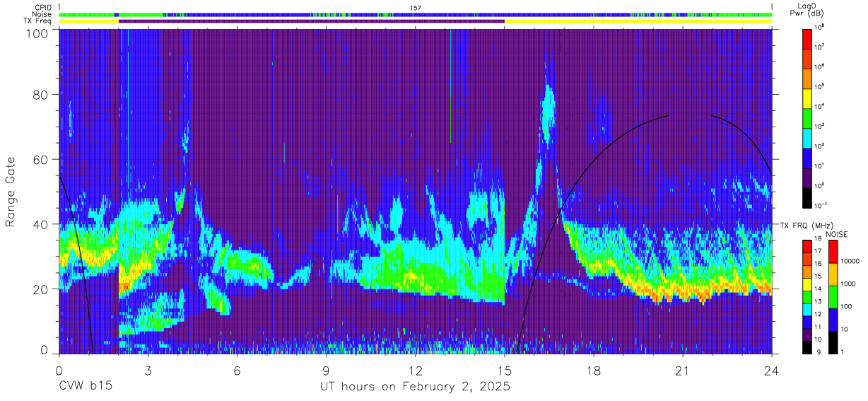The image size is (868, 401).
Task: Click the red segment of Lag0 power colorbar
Action: 807,38
